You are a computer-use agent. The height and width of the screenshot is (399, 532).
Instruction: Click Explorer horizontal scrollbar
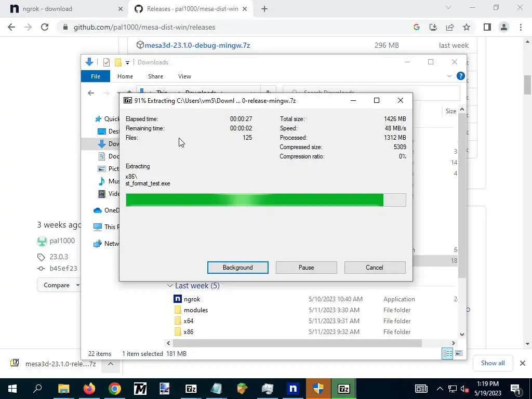297,343
